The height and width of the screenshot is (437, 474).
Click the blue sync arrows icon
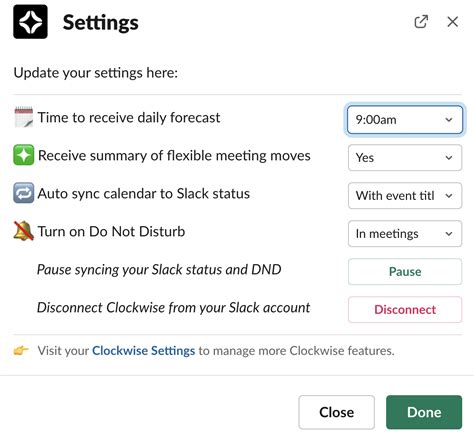pyautogui.click(x=23, y=193)
